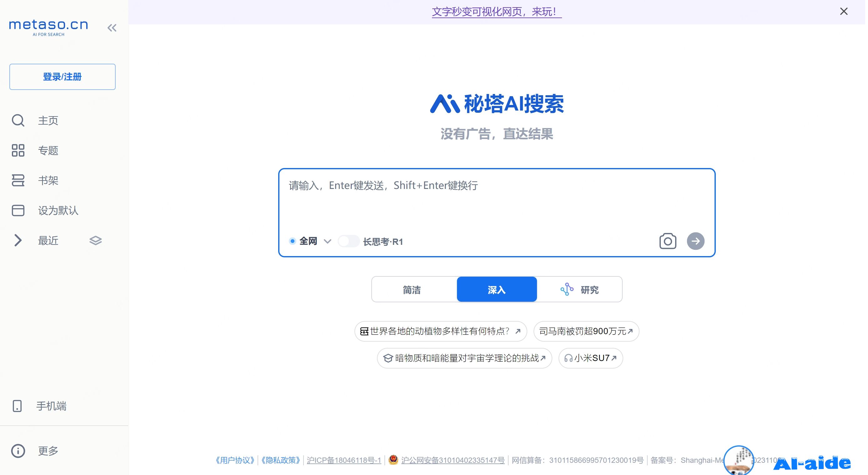Close the top banner
This screenshot has width=868, height=475.
843,12
